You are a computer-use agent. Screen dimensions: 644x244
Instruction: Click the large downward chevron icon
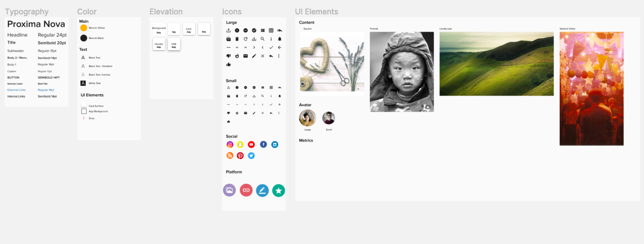237,48
